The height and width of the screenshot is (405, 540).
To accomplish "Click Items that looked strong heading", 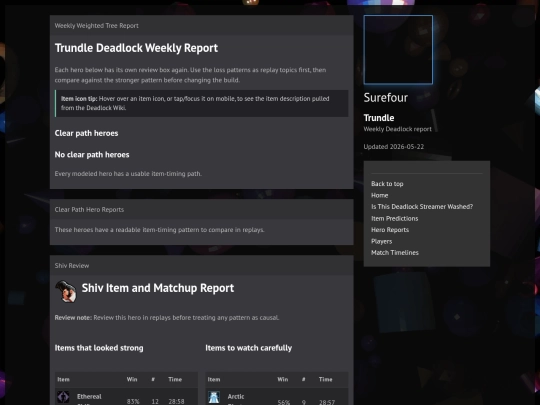I will (99, 348).
